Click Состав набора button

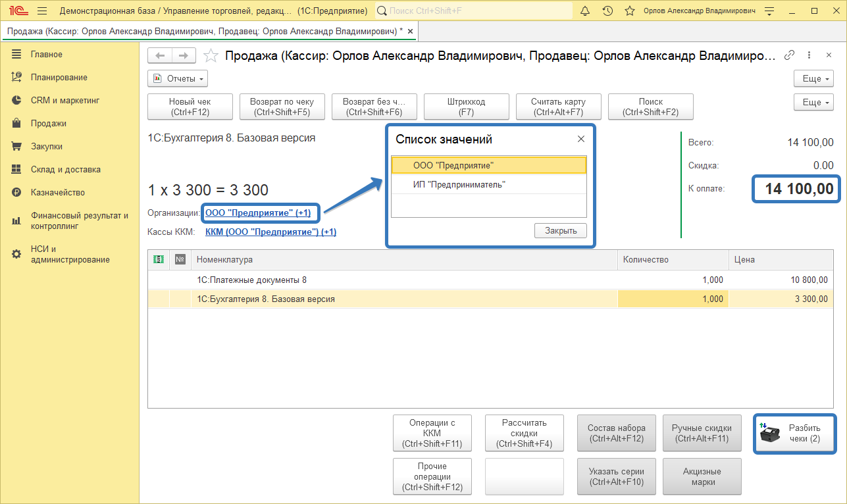(x=617, y=433)
